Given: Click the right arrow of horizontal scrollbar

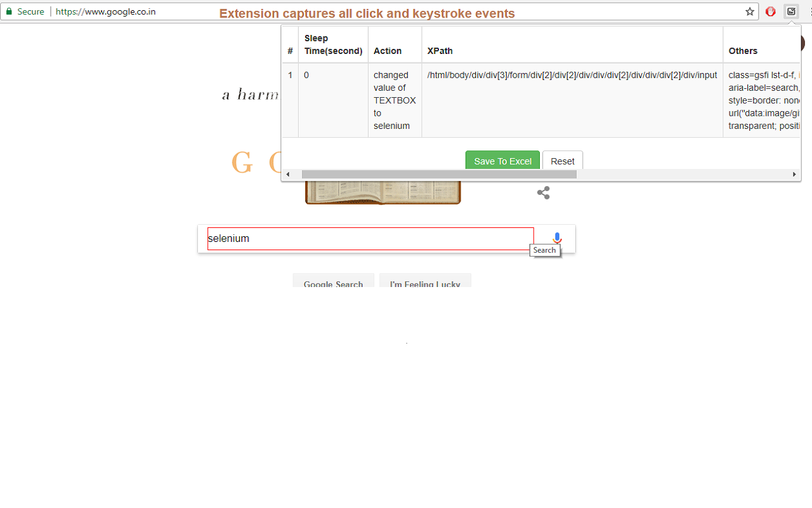Looking at the screenshot, I should click(794, 174).
